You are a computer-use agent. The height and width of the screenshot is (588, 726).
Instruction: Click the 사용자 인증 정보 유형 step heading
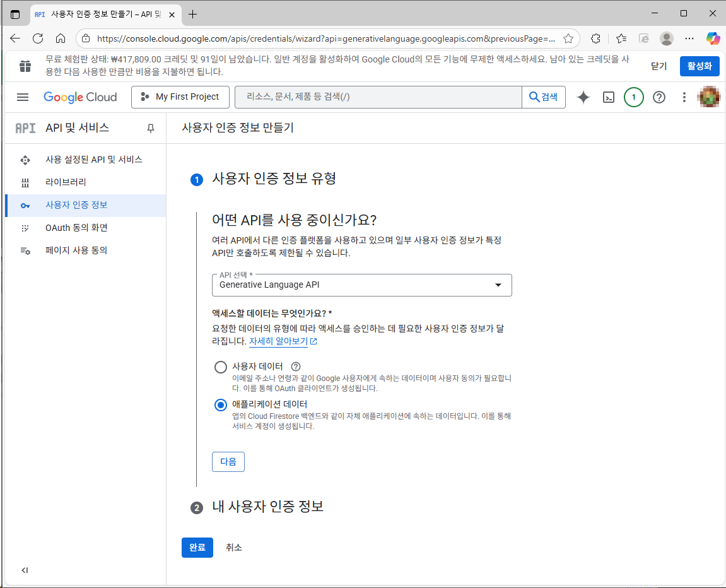coord(274,179)
